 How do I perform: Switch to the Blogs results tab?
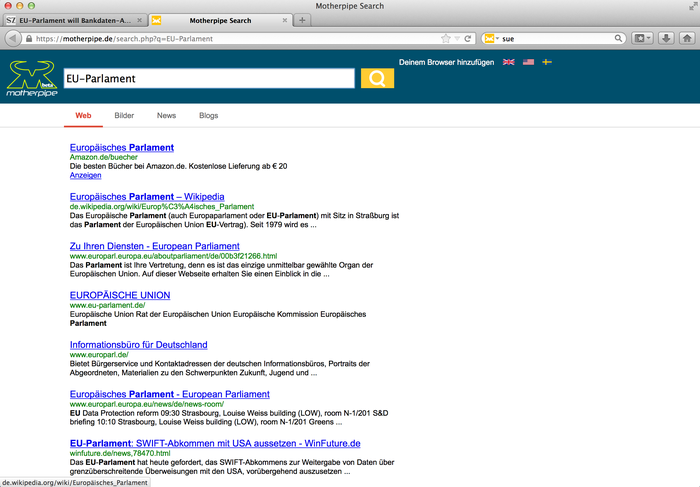208,116
